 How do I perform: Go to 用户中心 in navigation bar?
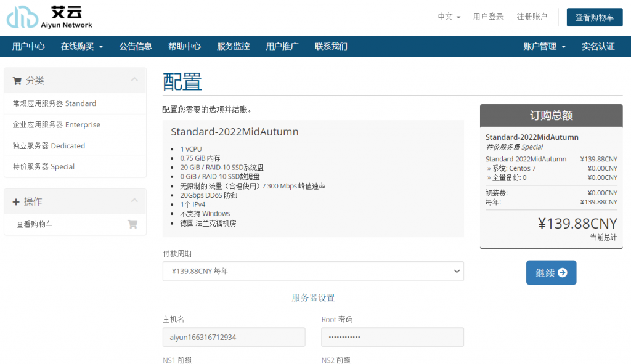[x=28, y=46]
